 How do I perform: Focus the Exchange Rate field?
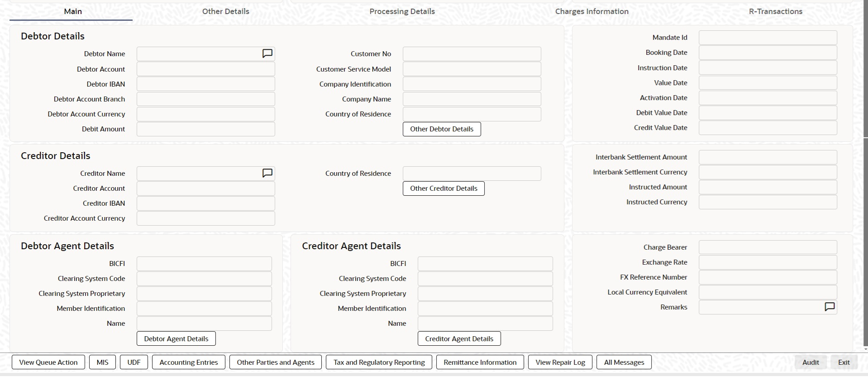(x=768, y=262)
